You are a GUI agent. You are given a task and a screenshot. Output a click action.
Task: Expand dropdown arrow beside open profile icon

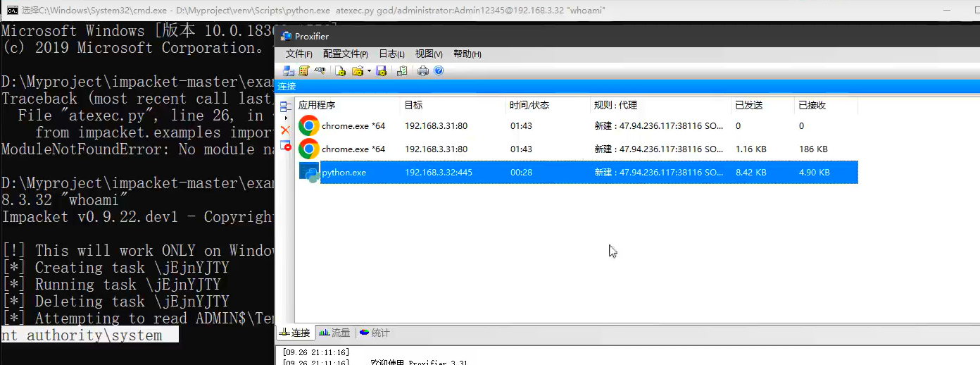(368, 71)
